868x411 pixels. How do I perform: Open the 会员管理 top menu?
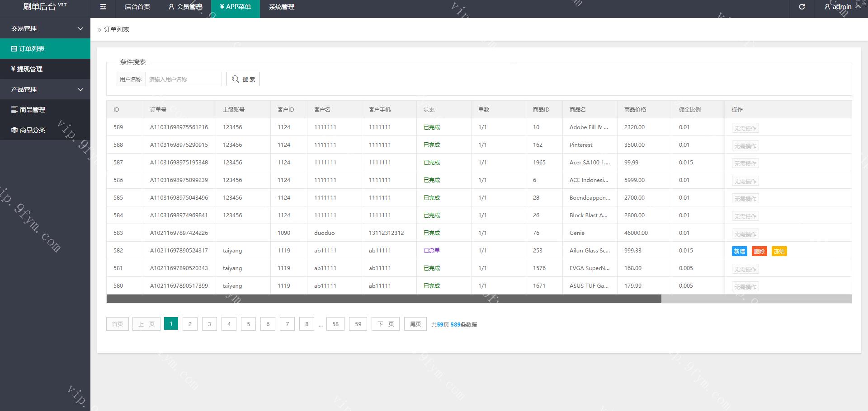coord(185,7)
